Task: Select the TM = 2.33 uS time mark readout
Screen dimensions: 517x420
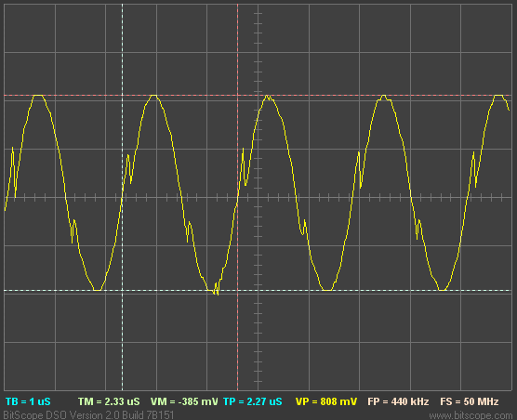Action: (109, 401)
